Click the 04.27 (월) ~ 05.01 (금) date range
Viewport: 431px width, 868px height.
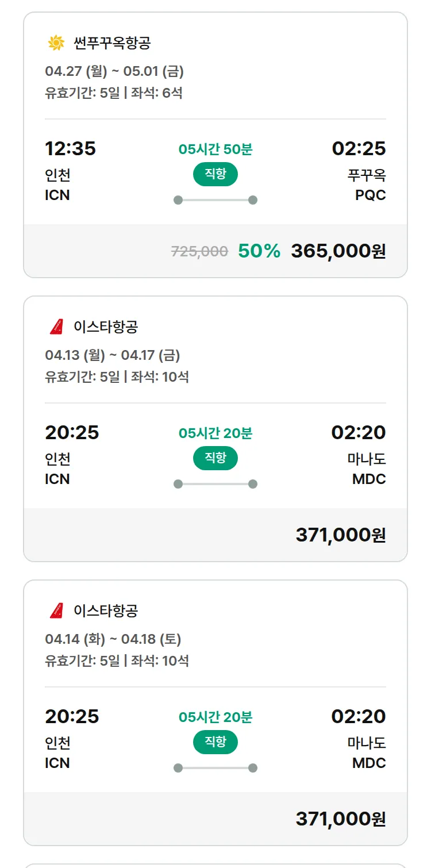coord(114,72)
